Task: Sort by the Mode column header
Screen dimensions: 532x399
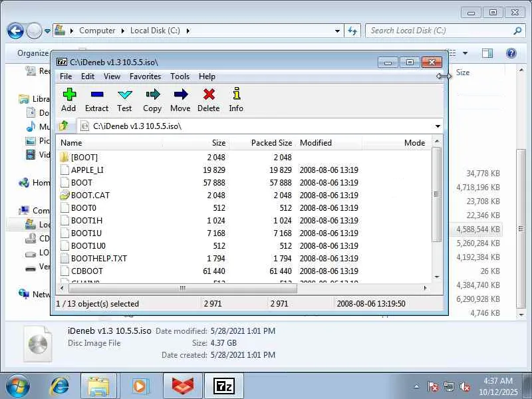Action: click(396, 143)
